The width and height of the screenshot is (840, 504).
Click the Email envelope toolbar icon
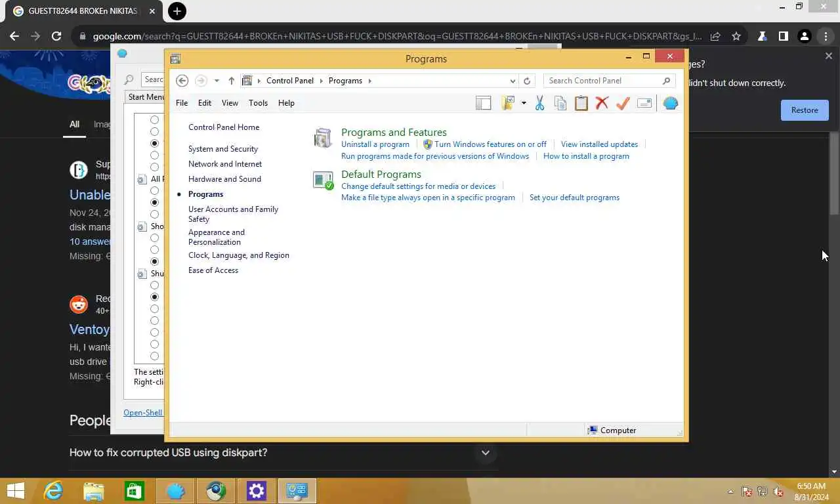pyautogui.click(x=644, y=103)
